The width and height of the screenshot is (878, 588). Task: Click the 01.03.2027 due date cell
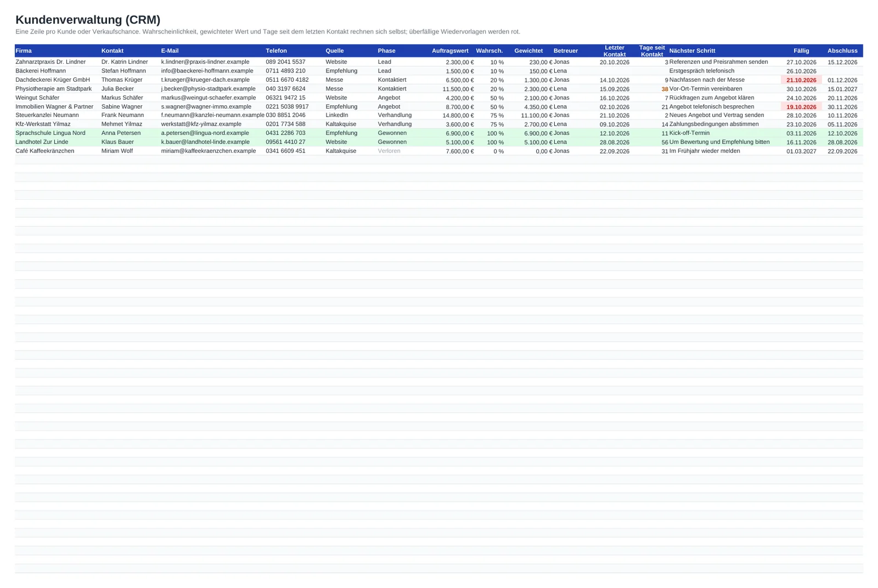pos(801,151)
